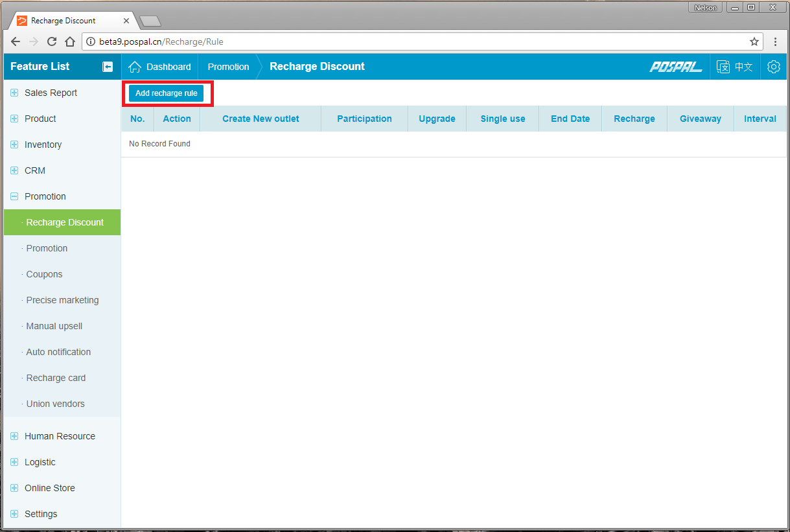
Task: Click the Giveaway column header
Action: 701,119
